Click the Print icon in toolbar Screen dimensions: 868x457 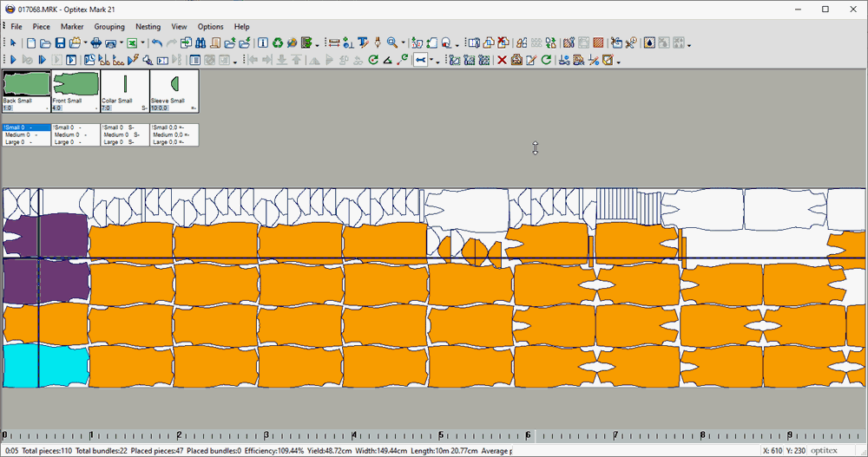pyautogui.click(x=96, y=42)
